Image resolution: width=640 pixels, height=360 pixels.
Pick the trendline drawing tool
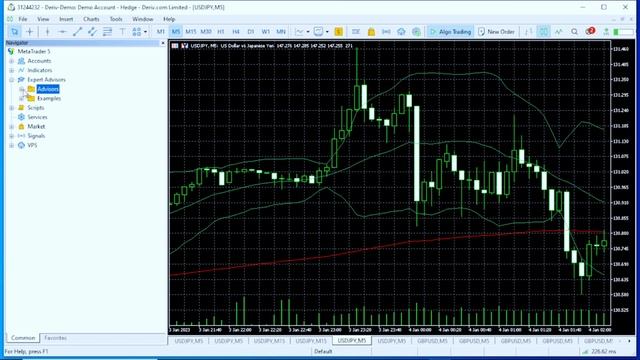pos(77,32)
